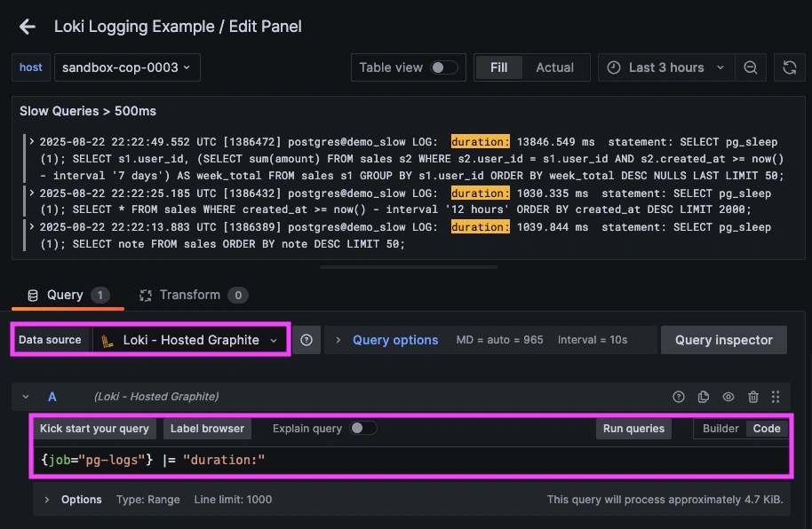Screen dimensions: 812x529
Task: Click the (Loki - Hosted Graphite) query label
Action: (156, 397)
